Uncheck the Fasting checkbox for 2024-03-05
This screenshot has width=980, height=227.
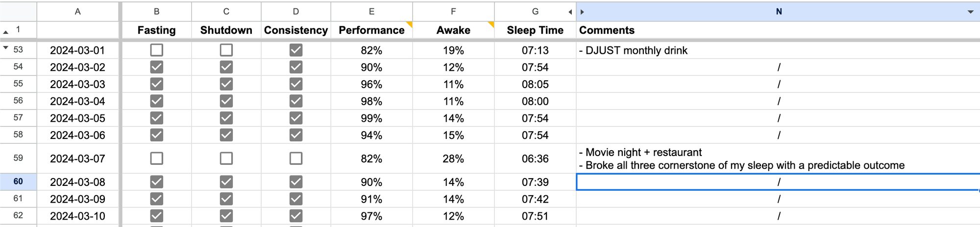coord(157,118)
